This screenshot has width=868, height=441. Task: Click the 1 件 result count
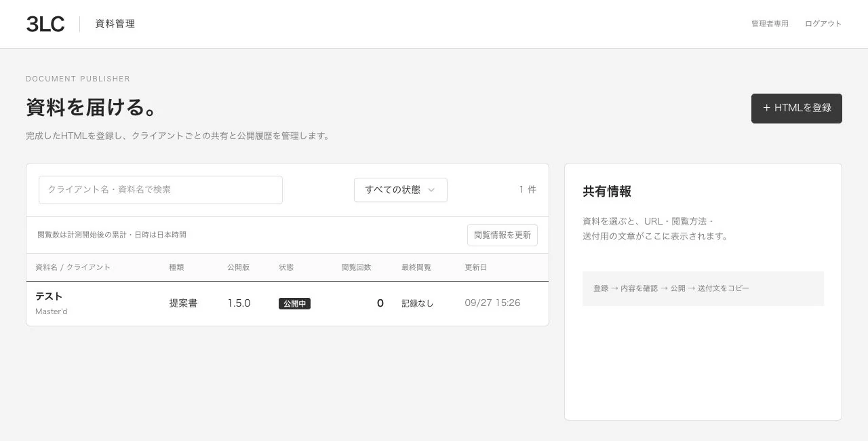[528, 190]
